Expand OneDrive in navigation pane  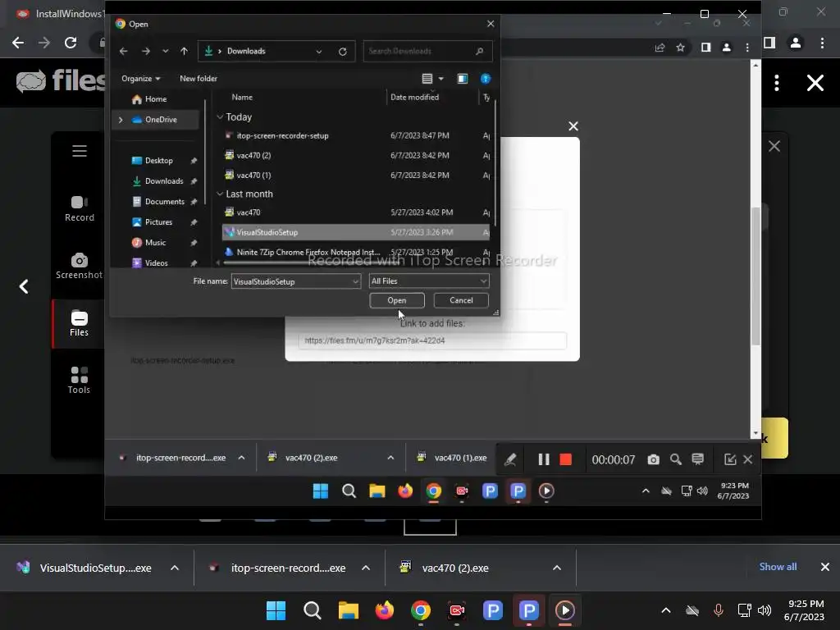click(x=121, y=120)
